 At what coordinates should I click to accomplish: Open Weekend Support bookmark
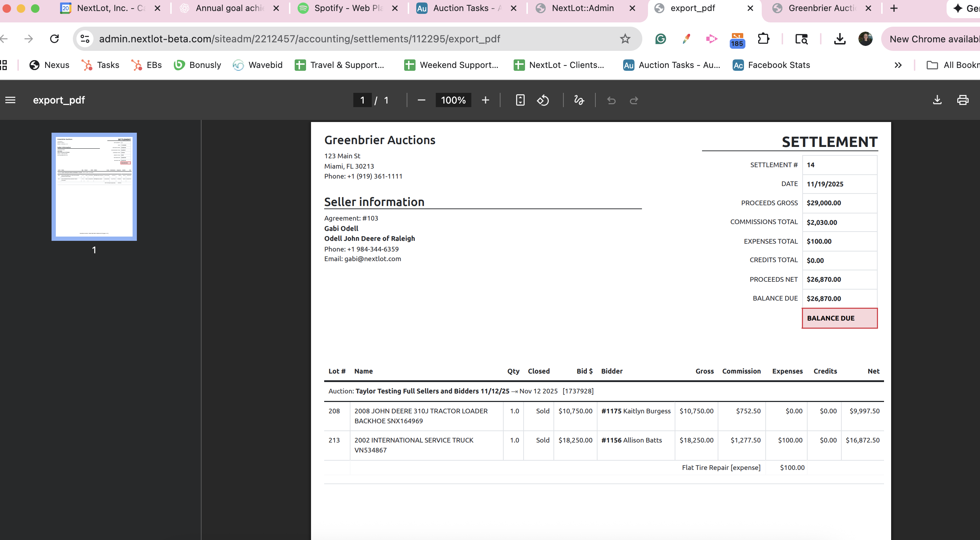451,65
